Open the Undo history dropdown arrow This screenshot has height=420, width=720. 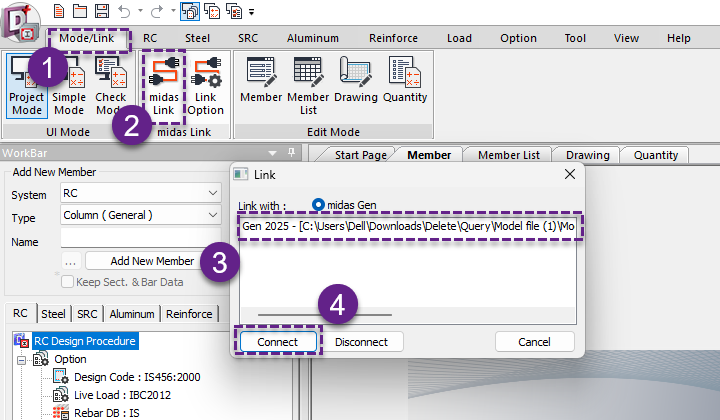(140, 11)
